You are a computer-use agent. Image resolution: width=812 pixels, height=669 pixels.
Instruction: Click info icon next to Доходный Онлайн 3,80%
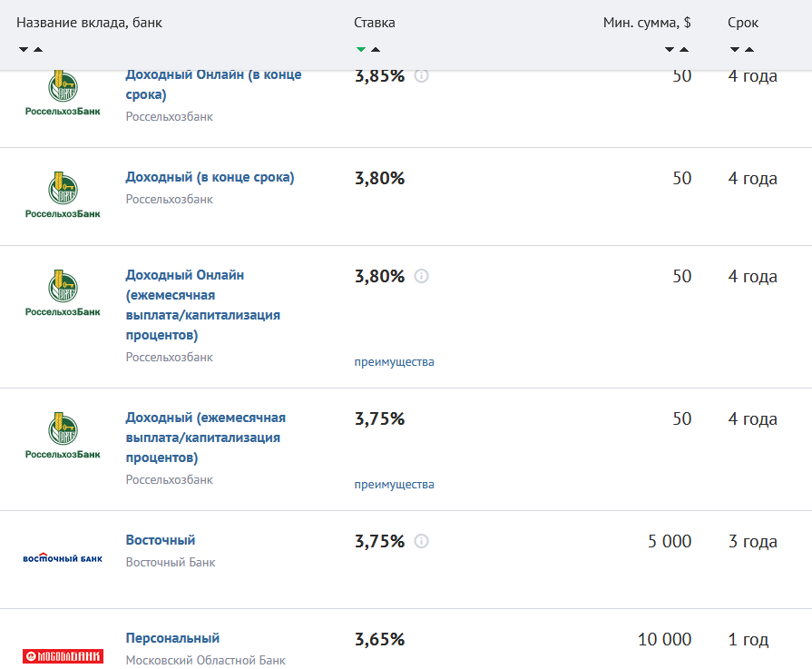[421, 276]
